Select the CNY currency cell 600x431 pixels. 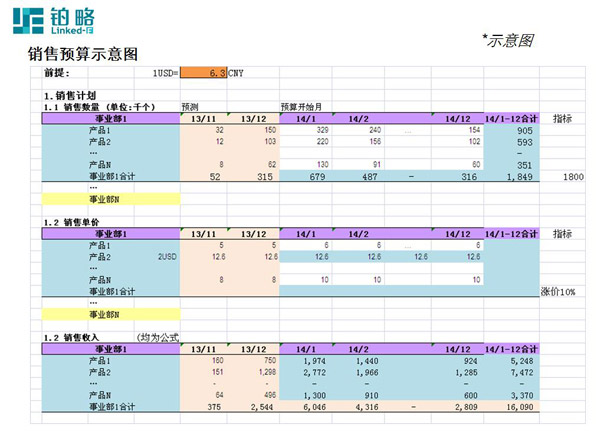click(x=237, y=73)
